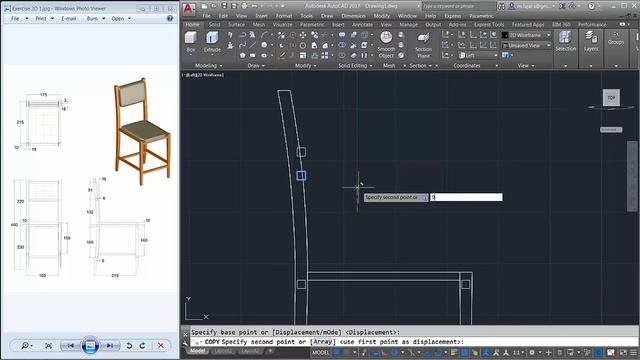Screen dimensions: 640x360
Task: Toggle polar tracking in status bar
Action: click(x=395, y=352)
